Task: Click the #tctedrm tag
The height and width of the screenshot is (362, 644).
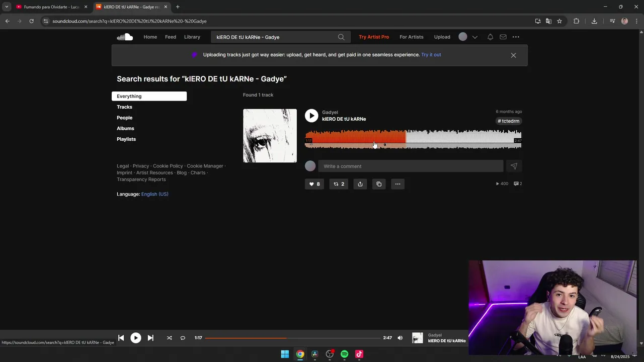Action: tap(509, 121)
